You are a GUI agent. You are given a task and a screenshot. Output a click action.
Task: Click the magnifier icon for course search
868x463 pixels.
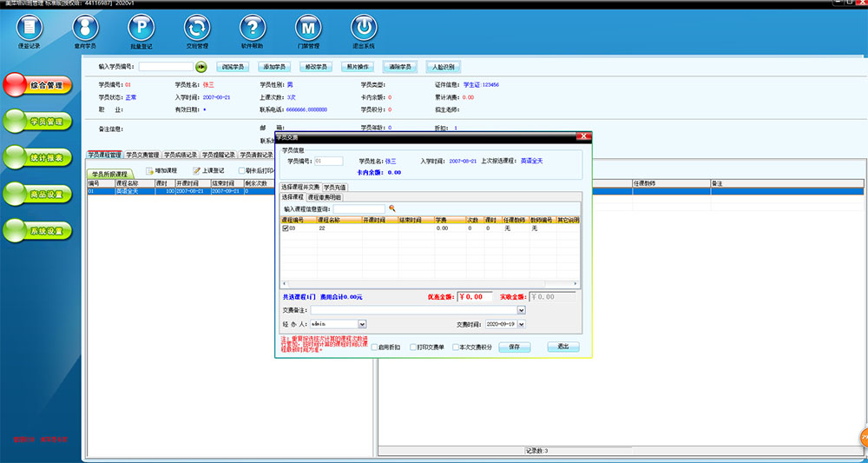coord(391,208)
